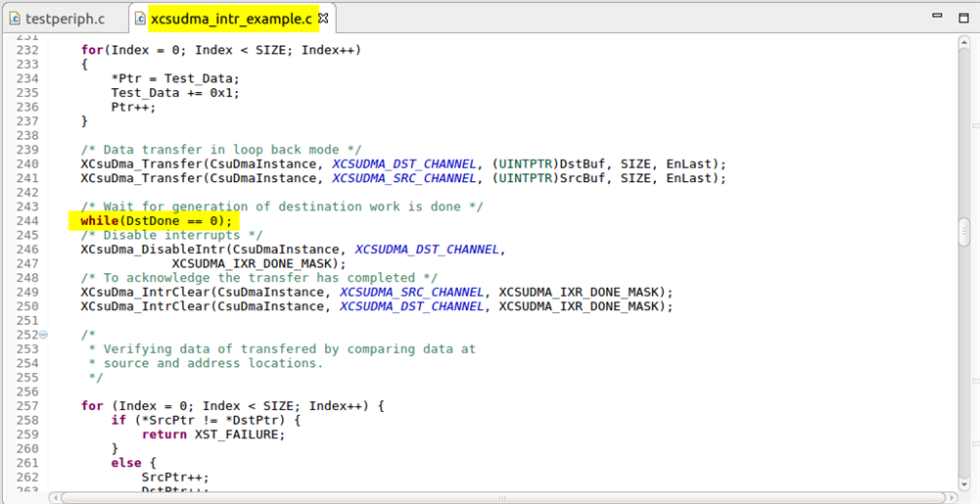The image size is (980, 504).
Task: Click the C file icon on testperiph.c tab
Action: tap(15, 18)
